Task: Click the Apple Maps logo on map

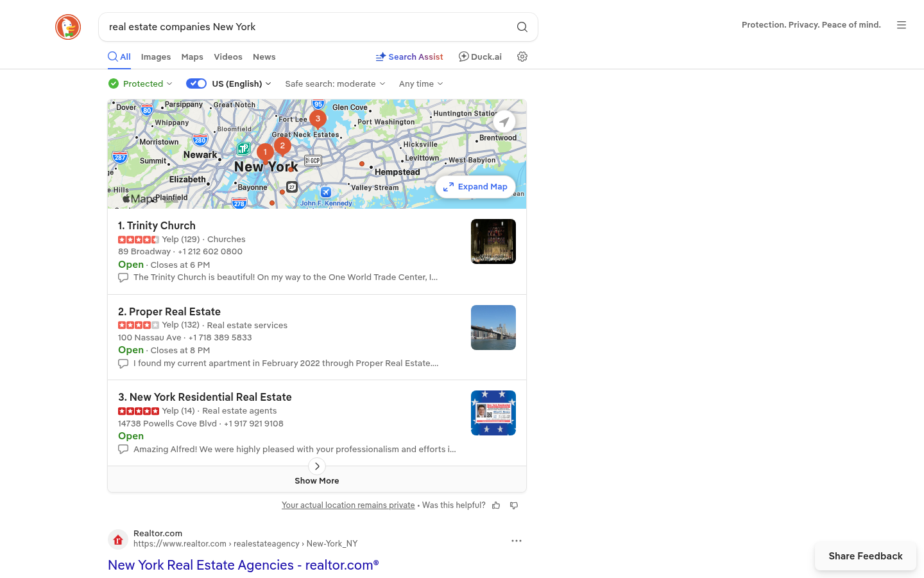Action: point(140,199)
